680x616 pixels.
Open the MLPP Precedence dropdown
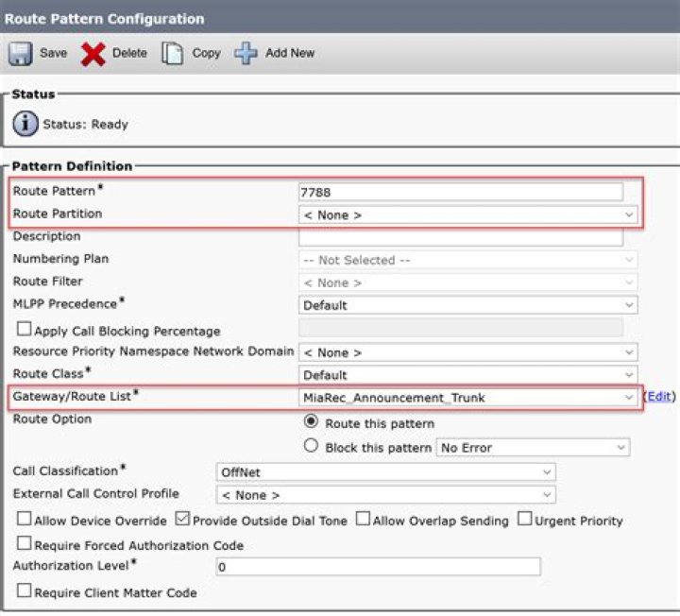coord(467,305)
